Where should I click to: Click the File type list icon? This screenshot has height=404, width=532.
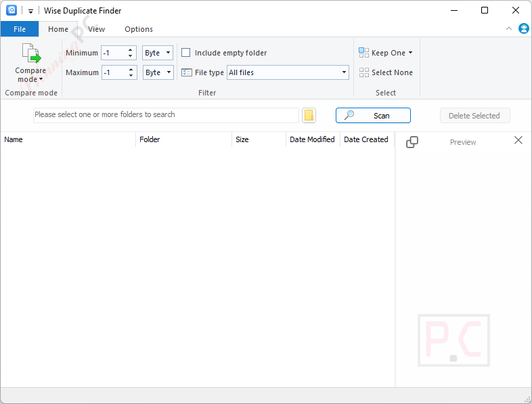point(187,72)
